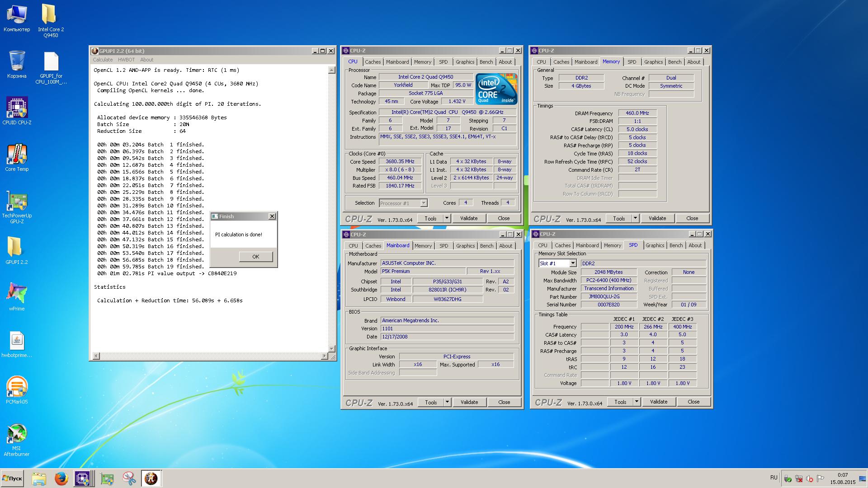This screenshot has height=488, width=868.
Task: Click the mainboard model field P5K Premium
Action: 423,272
